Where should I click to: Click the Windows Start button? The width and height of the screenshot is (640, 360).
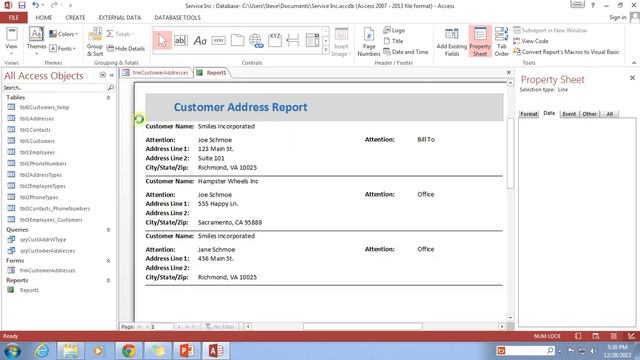(13, 351)
